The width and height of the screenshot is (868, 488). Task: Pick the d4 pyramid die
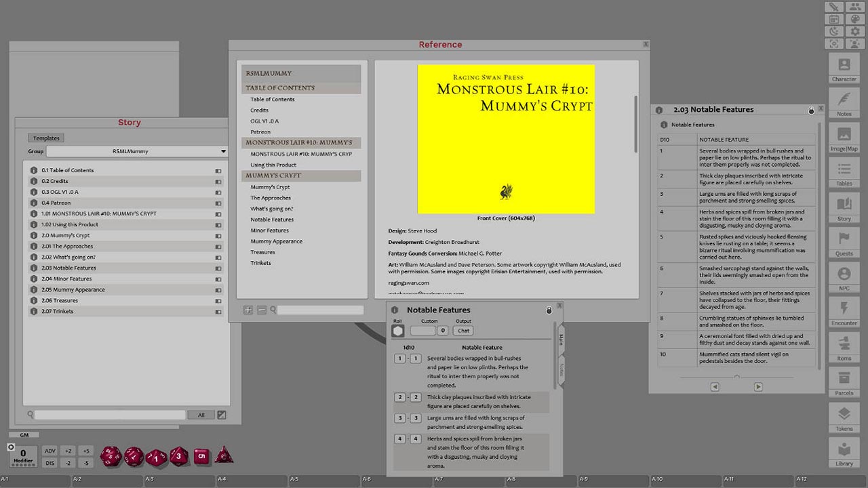[x=224, y=455]
